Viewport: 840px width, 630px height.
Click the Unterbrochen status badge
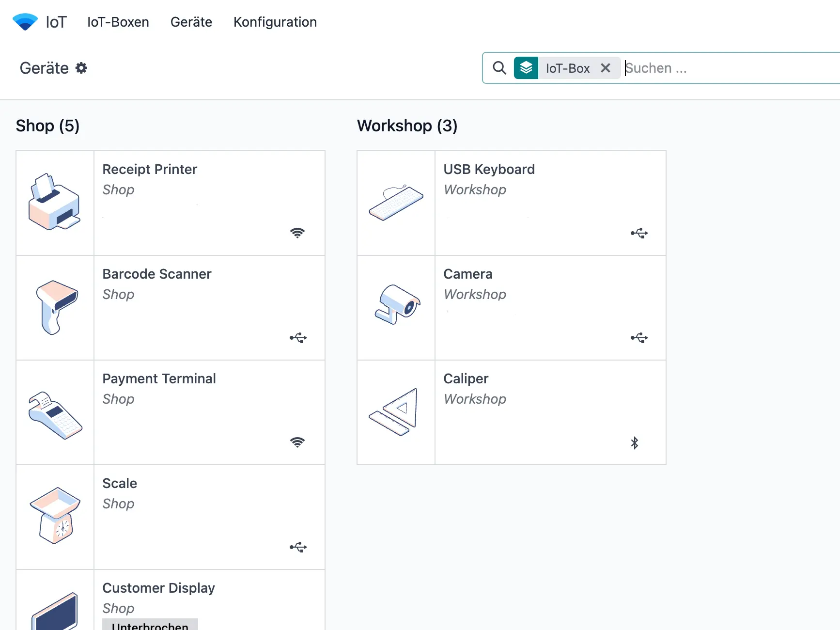(x=150, y=625)
